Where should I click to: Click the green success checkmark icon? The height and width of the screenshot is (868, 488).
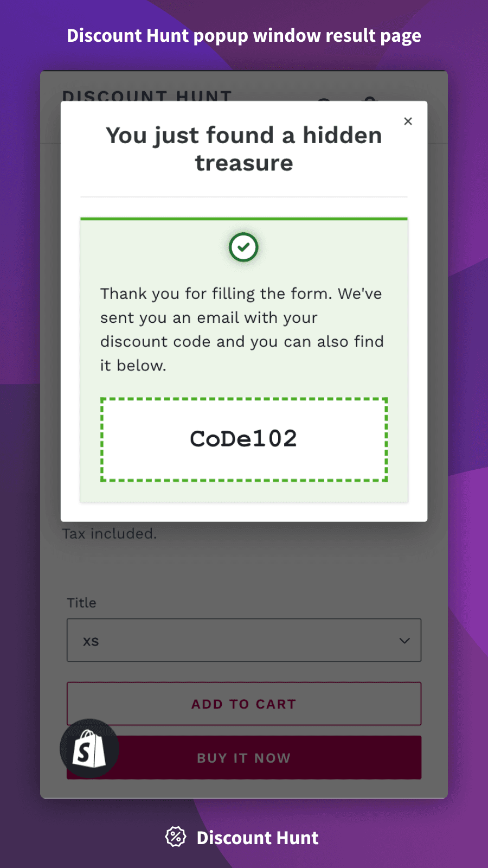click(x=243, y=247)
